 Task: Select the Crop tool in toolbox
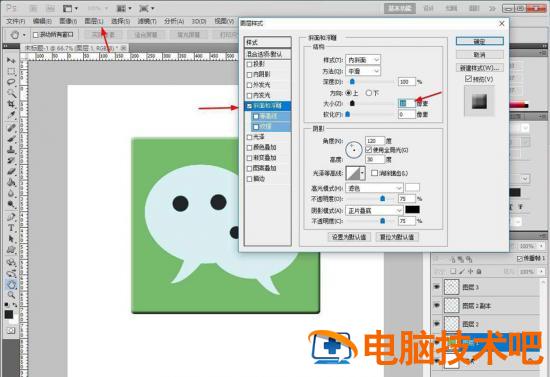tap(11, 104)
